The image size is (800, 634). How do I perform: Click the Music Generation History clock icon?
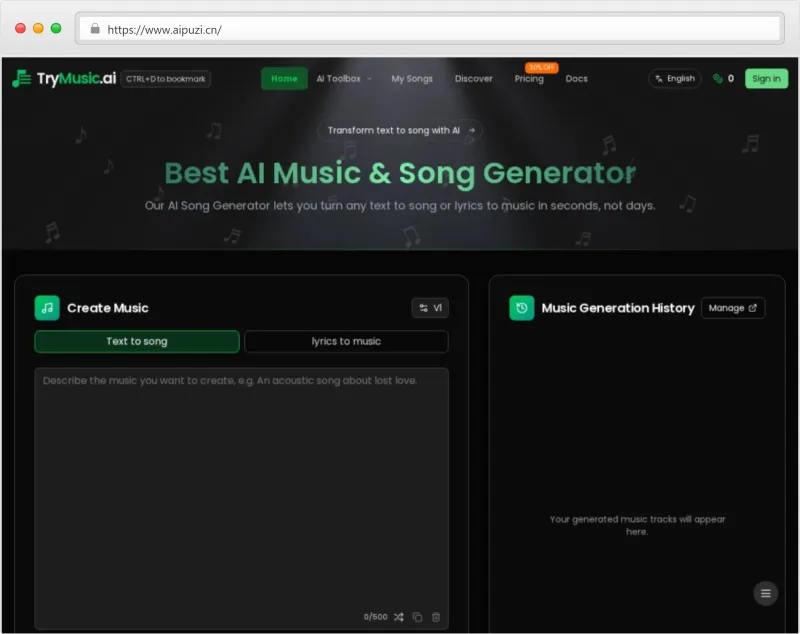point(521,308)
